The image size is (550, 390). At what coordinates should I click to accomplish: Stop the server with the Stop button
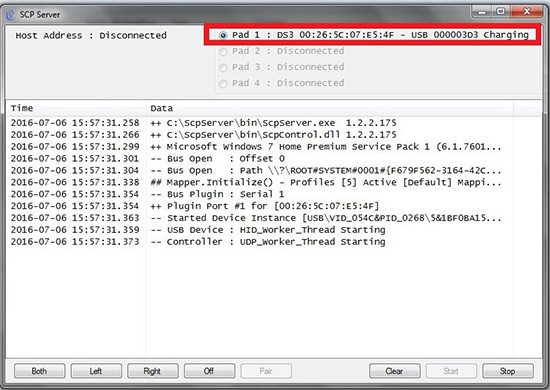click(508, 371)
